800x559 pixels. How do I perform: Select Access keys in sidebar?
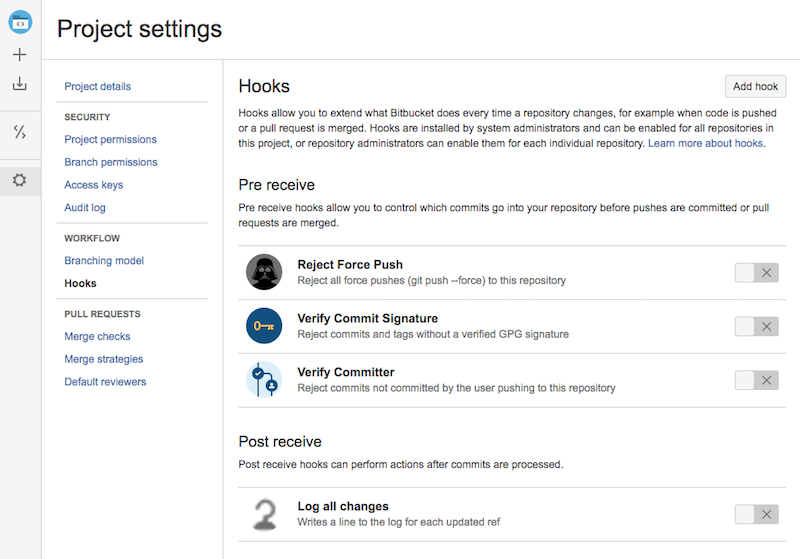[x=93, y=185]
